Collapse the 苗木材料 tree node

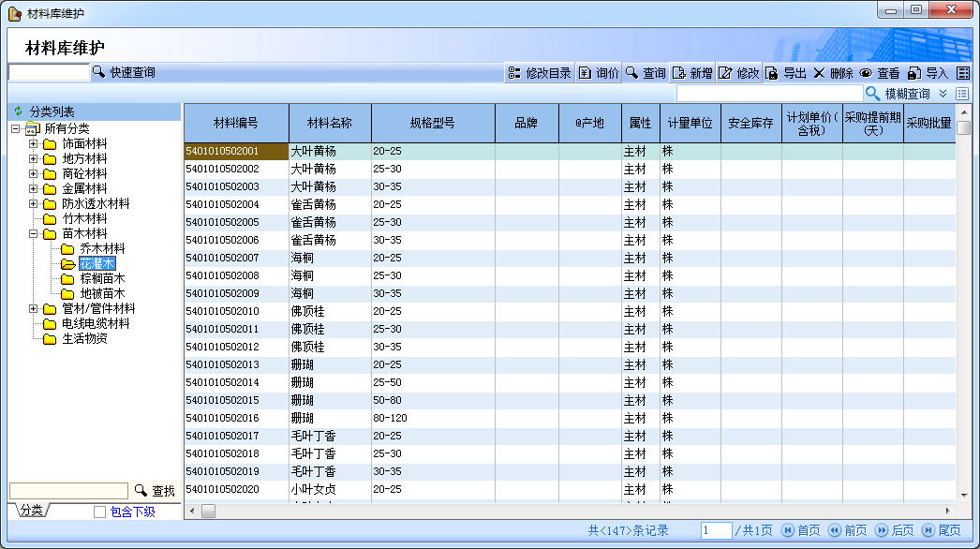34,234
